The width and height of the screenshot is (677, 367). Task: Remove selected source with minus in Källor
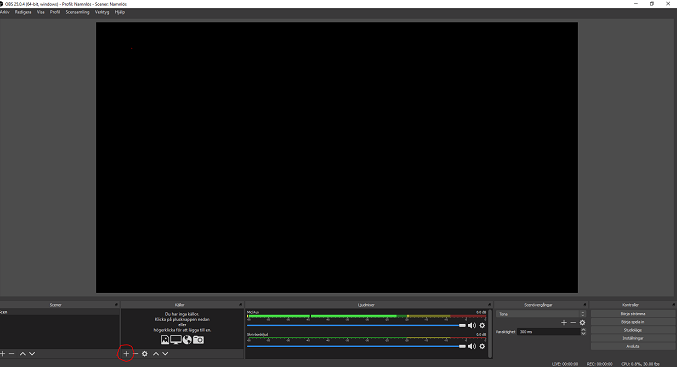(136, 354)
